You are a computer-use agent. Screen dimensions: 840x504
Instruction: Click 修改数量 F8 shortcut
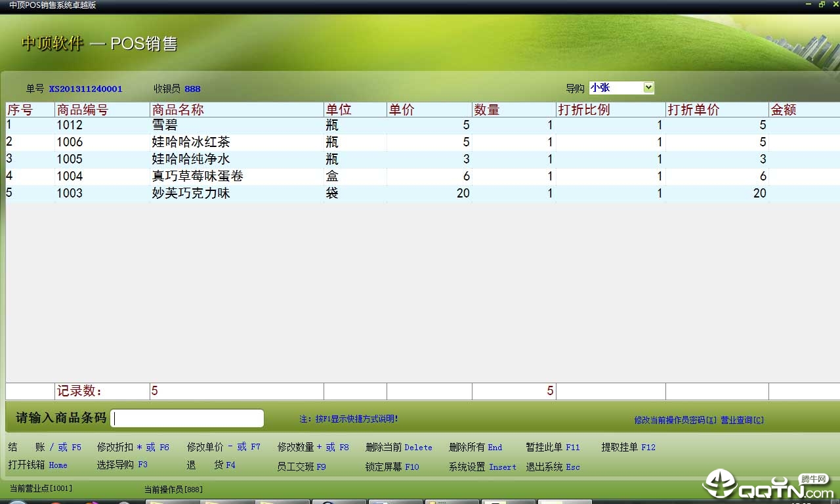point(313,448)
